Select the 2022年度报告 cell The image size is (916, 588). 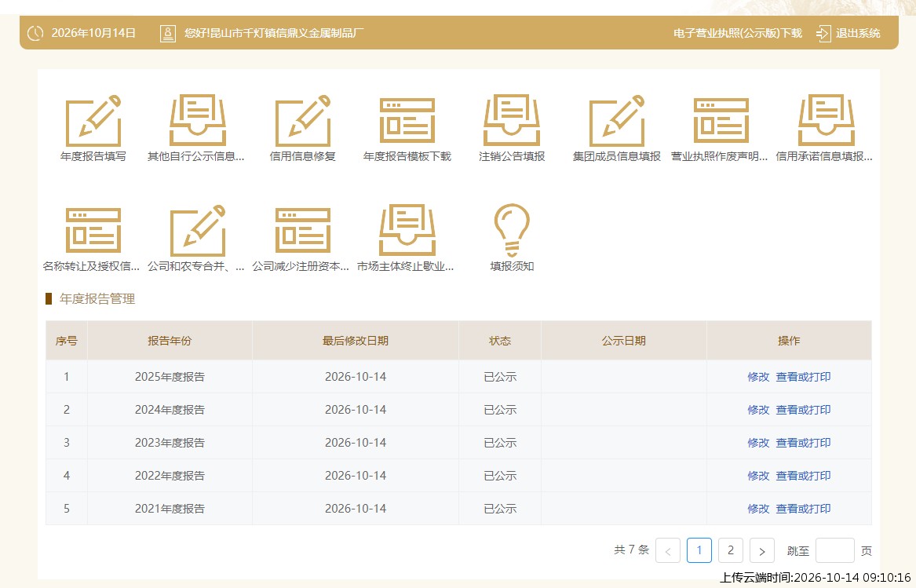click(x=170, y=476)
